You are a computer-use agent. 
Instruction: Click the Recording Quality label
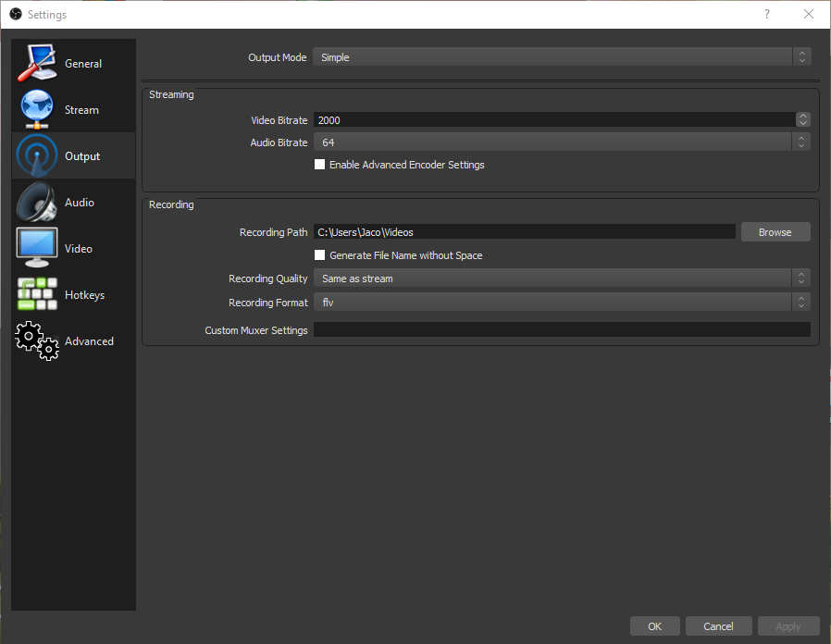click(267, 279)
